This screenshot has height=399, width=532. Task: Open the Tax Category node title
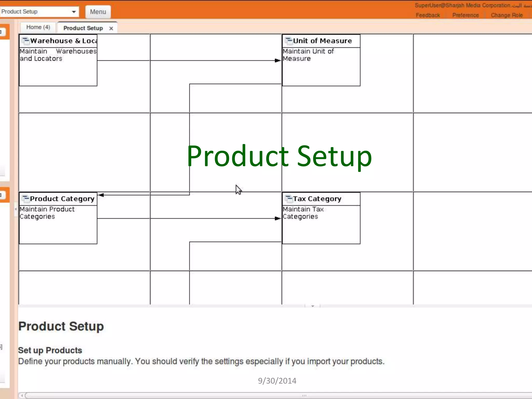(x=317, y=199)
